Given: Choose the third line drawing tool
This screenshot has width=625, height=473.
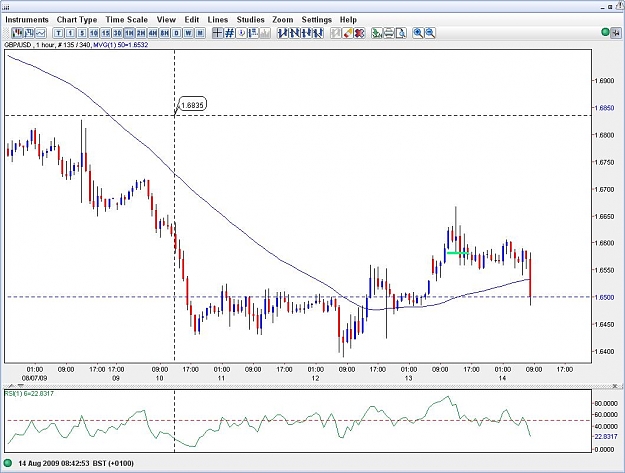Looking at the screenshot, I should 307,33.
